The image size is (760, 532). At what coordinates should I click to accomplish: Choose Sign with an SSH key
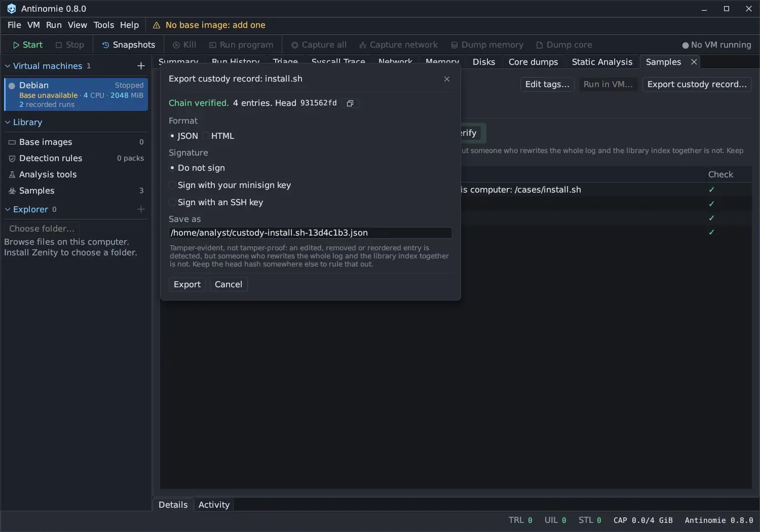216,203
